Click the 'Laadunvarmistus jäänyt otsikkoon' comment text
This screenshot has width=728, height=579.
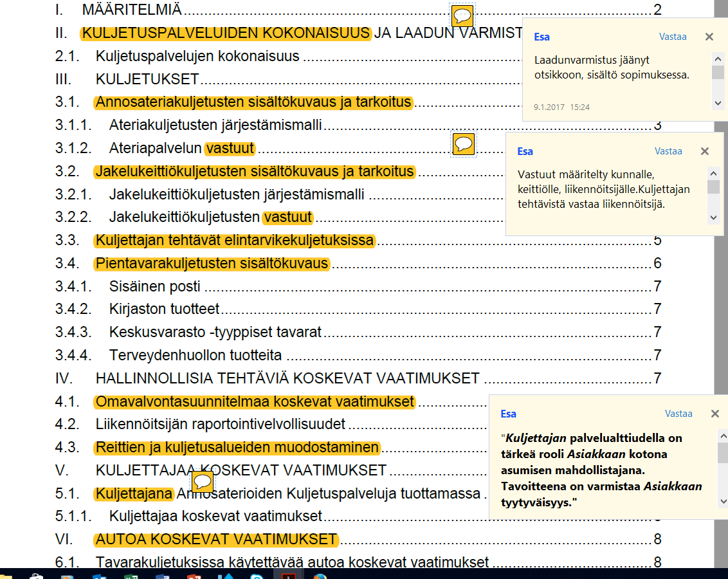(612, 68)
